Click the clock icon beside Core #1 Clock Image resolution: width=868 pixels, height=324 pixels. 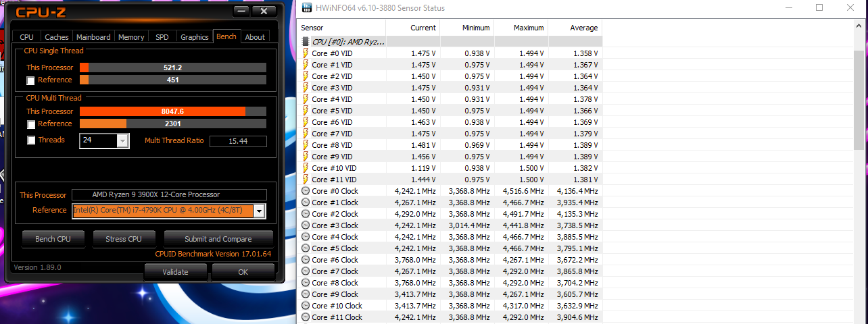tap(306, 202)
